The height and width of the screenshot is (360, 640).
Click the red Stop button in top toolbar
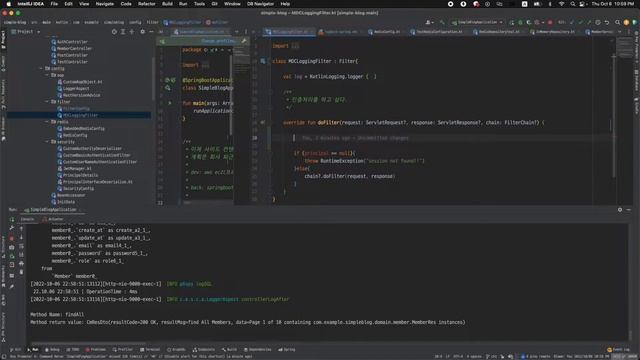coord(550,22)
